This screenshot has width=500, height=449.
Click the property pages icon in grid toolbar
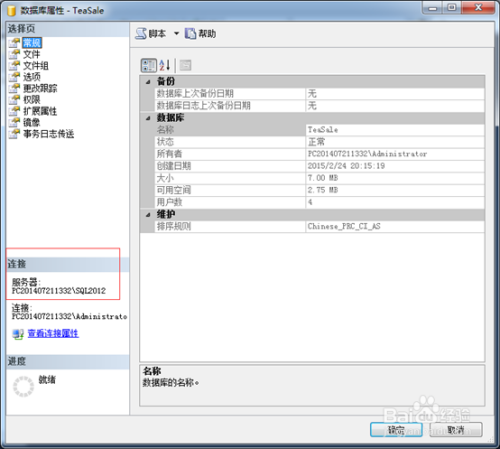pos(185,65)
